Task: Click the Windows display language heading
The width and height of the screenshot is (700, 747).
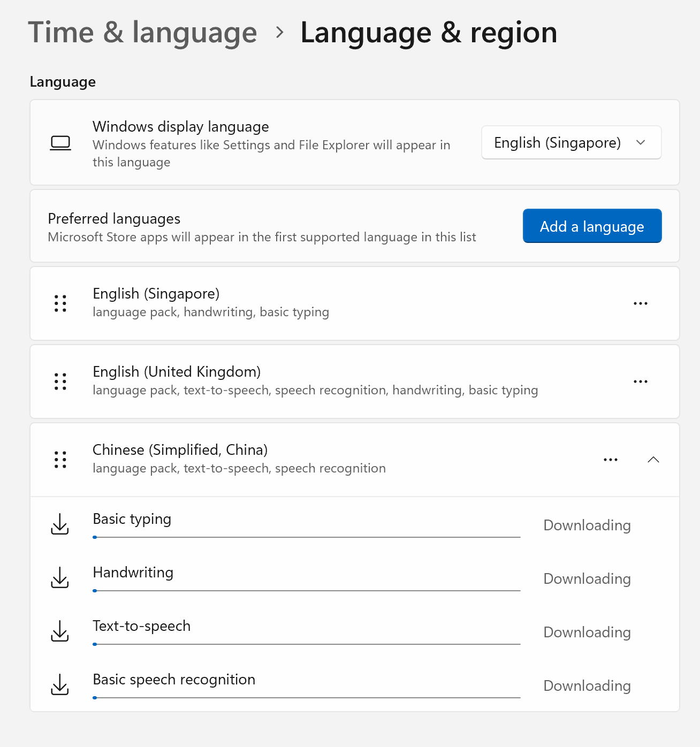Action: 181,127
